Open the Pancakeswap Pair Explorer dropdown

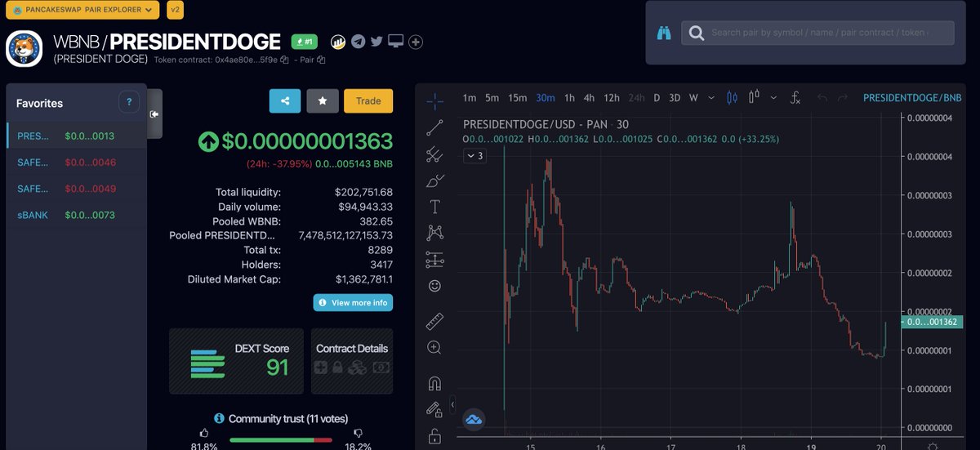(82, 10)
